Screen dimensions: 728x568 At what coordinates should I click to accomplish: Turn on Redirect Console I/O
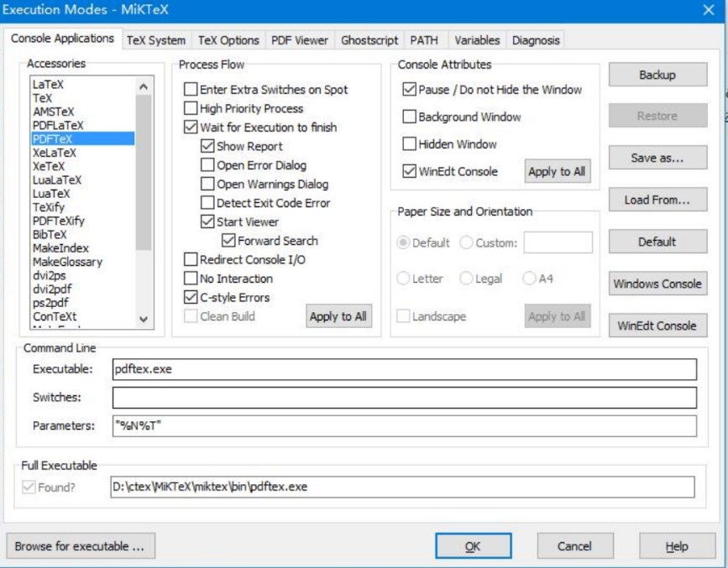191,260
